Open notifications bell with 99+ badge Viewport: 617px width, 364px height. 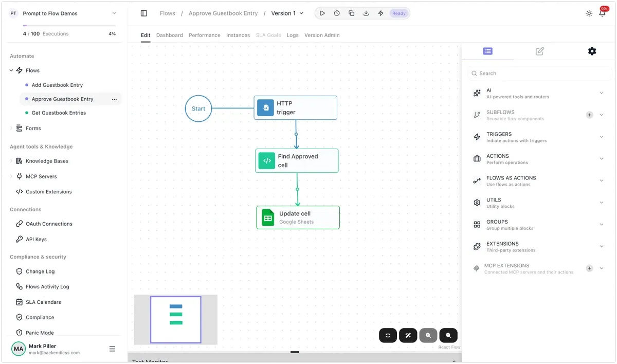(603, 13)
